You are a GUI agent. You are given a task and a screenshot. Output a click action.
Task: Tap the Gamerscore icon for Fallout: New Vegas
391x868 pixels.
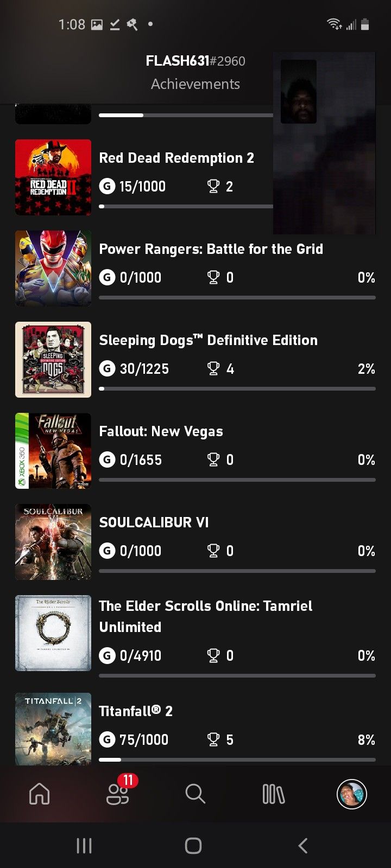107,460
